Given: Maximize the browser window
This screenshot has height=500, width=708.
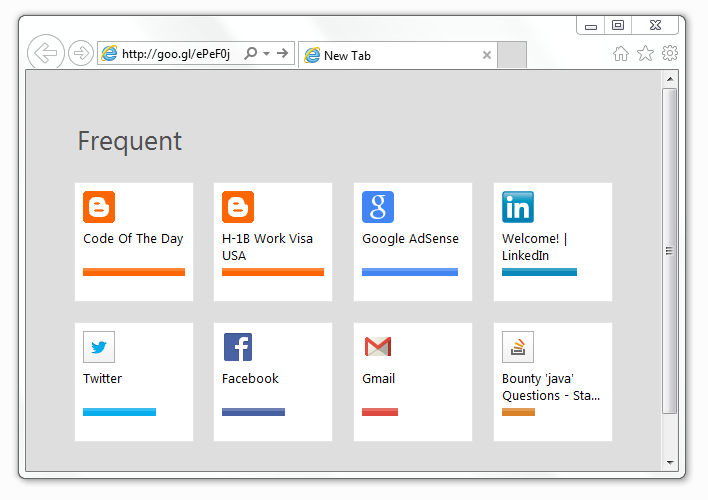Looking at the screenshot, I should (618, 25).
